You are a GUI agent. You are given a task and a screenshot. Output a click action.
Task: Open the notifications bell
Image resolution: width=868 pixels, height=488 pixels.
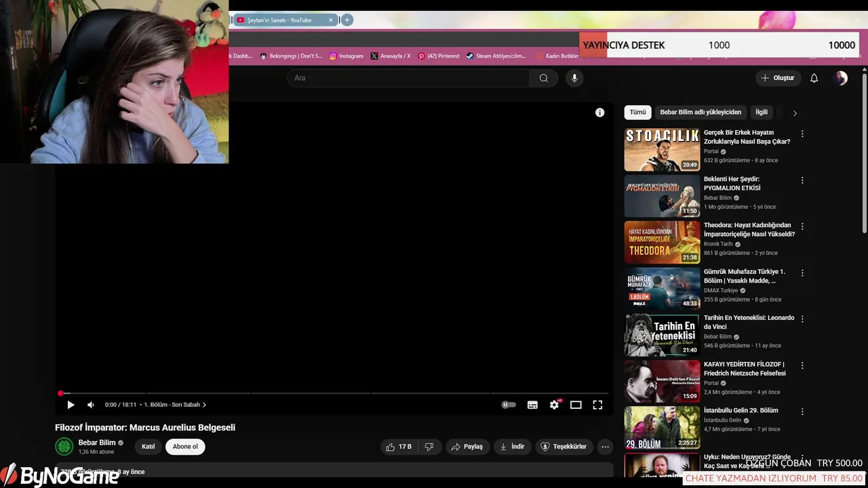pos(814,78)
